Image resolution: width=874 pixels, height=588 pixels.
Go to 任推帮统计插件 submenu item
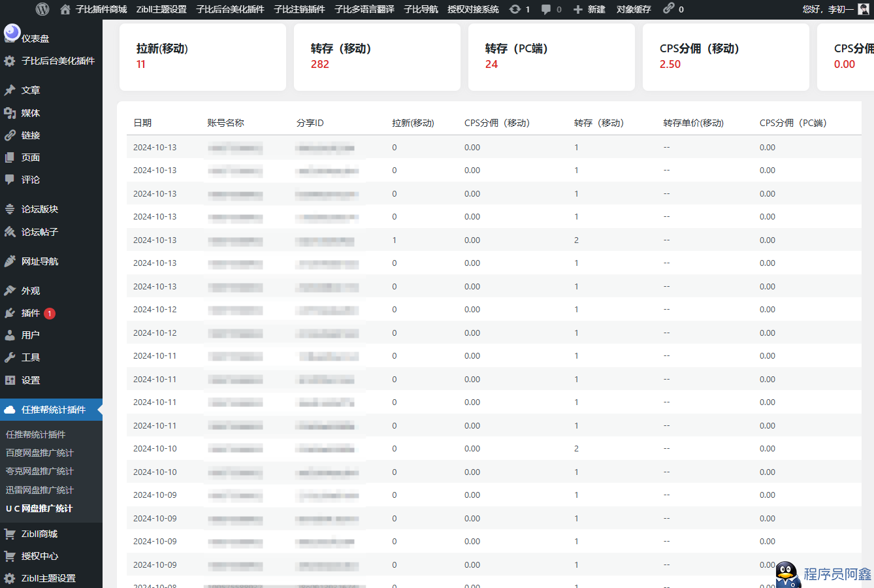tap(36, 434)
